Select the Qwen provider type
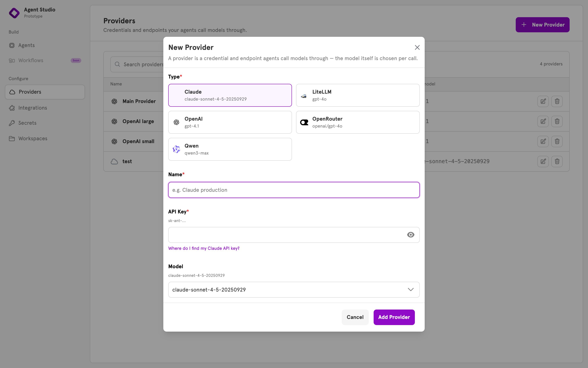 pos(230,149)
